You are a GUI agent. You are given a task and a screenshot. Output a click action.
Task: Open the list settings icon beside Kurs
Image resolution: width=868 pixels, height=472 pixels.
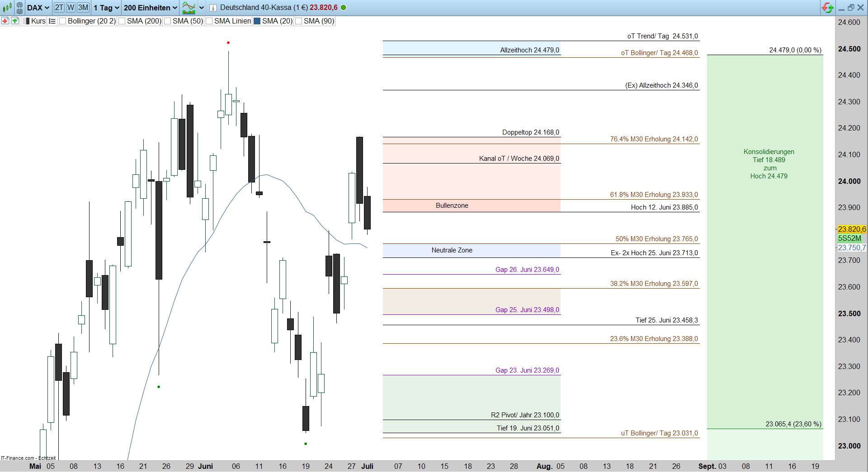click(52, 21)
